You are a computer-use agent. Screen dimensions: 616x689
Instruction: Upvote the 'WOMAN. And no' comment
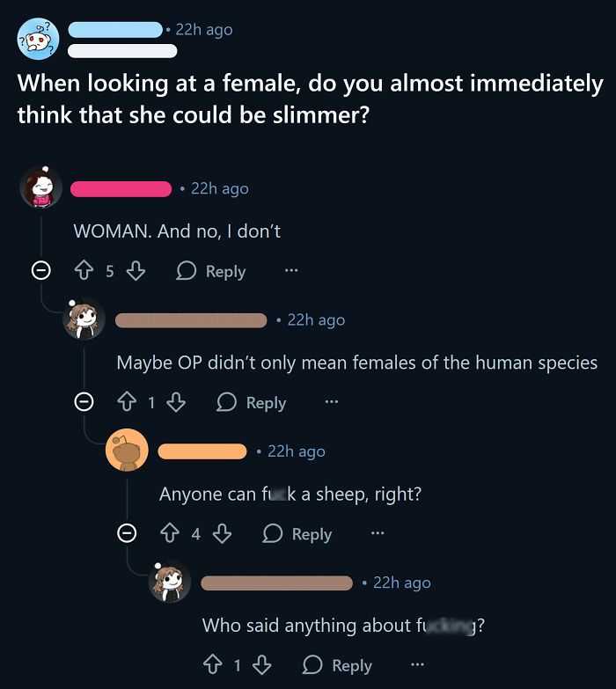[85, 271]
